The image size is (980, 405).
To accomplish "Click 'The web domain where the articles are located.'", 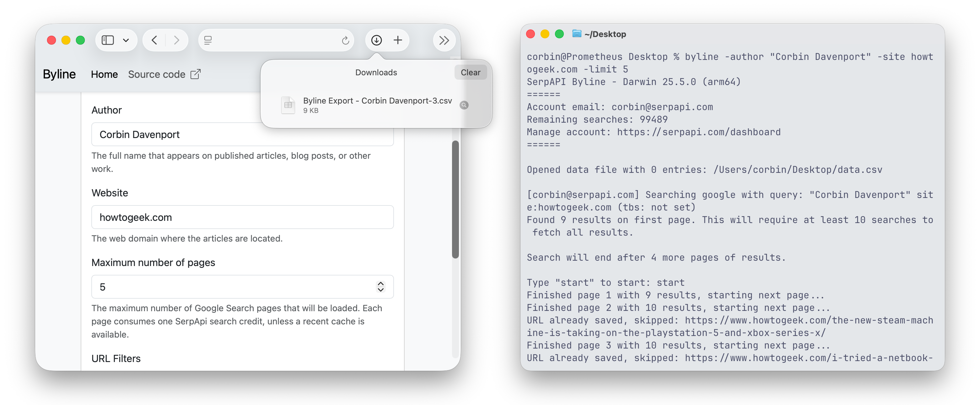I will [x=187, y=239].
